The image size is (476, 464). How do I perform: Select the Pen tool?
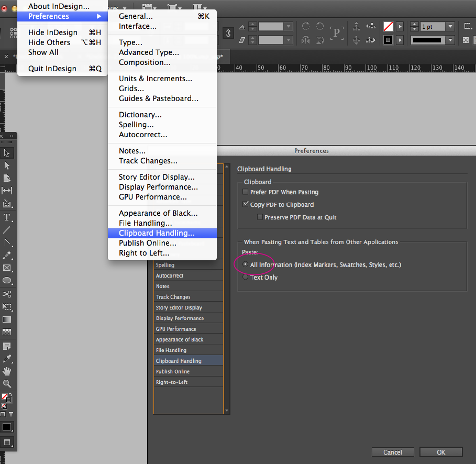tap(7, 242)
